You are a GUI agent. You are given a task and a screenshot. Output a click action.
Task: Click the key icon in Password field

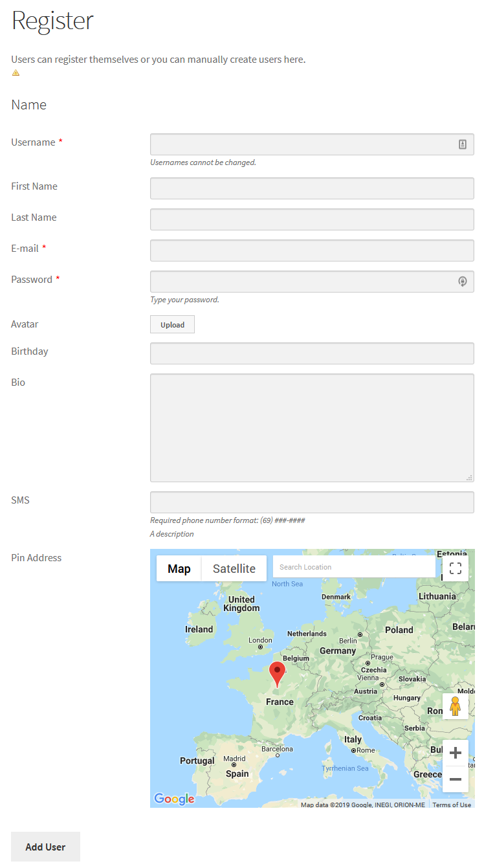coord(463,282)
